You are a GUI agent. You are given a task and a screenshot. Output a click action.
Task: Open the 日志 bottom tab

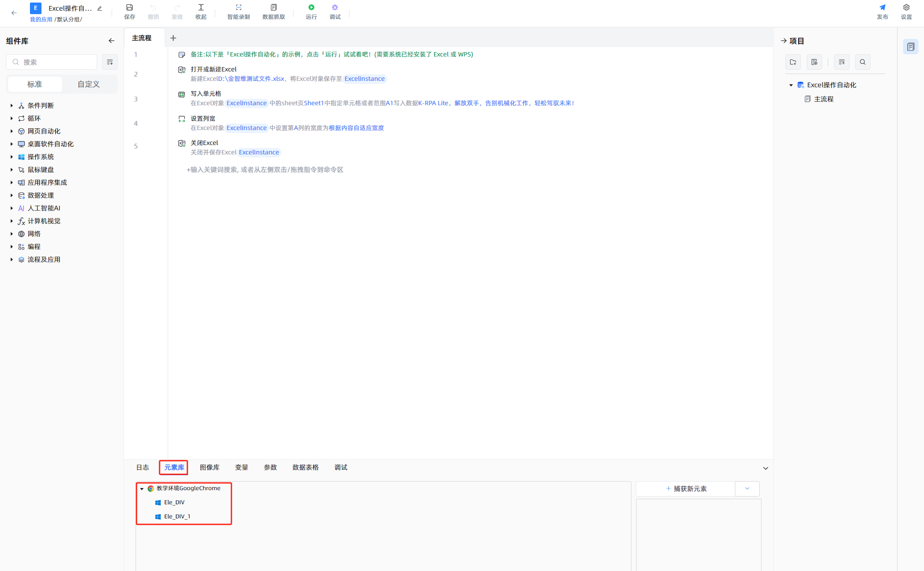tap(142, 467)
